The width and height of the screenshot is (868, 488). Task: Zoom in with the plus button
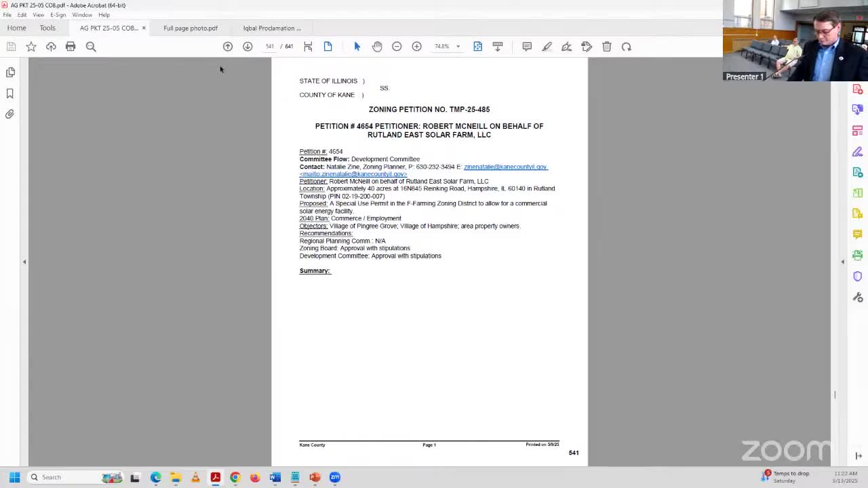[416, 46]
